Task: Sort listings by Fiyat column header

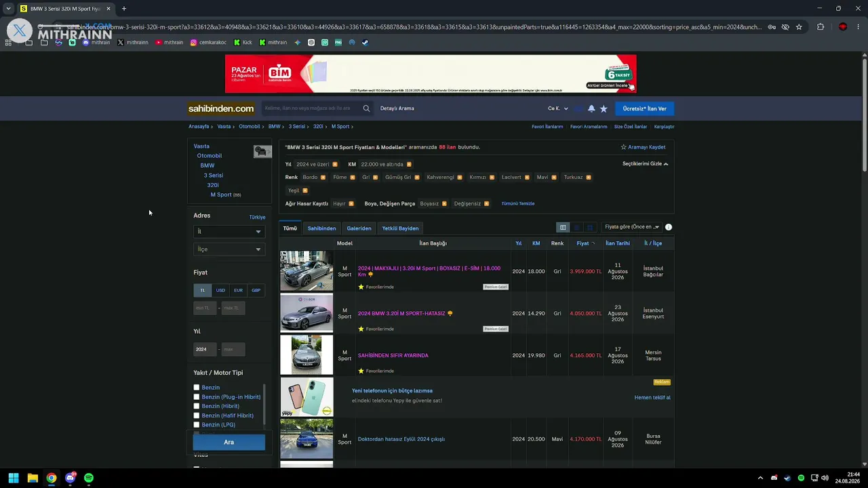Action: coord(583,243)
